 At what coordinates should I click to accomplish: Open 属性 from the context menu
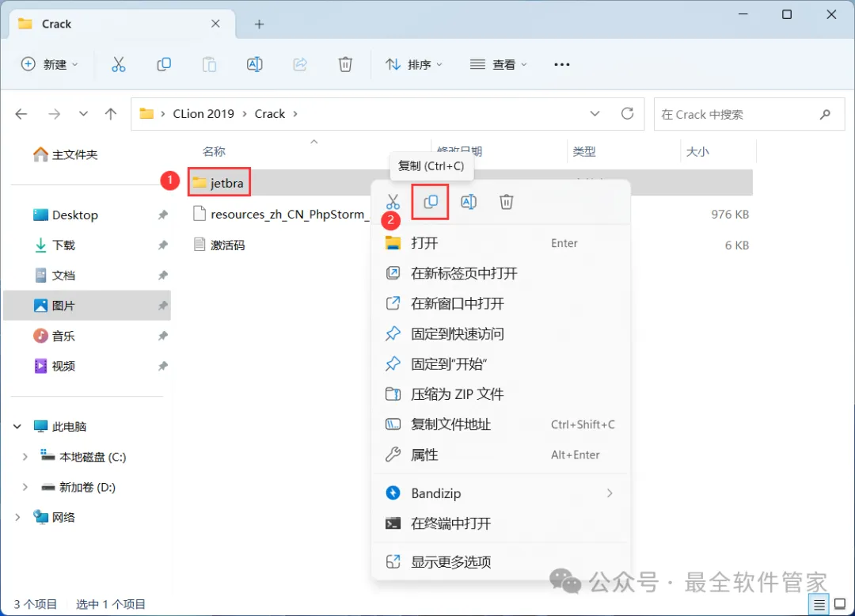[x=500, y=454]
